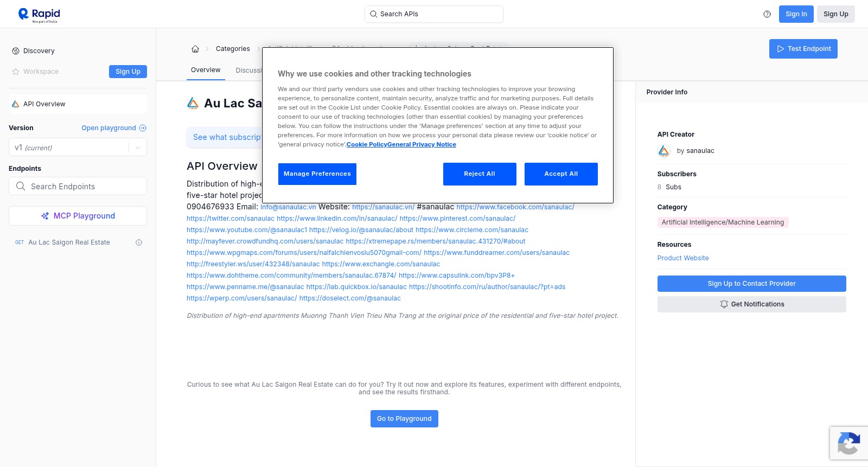Click the '8 Subs' subscriber count
The height and width of the screenshot is (467, 868).
[669, 187]
